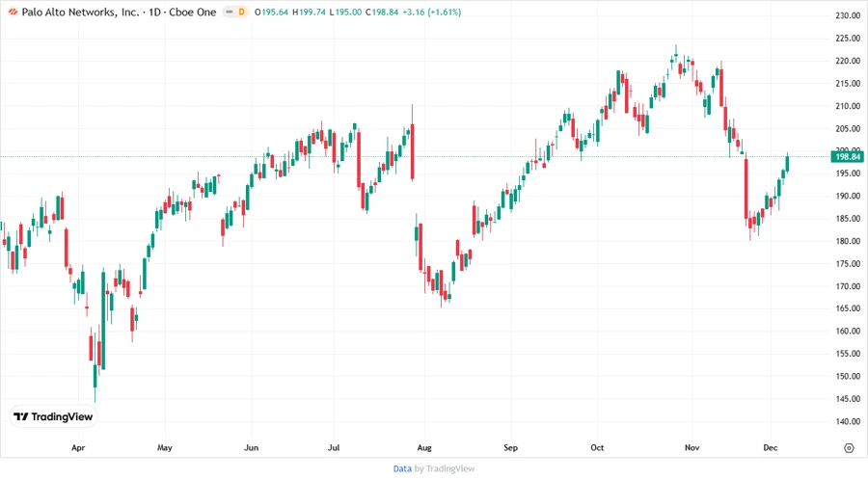Image resolution: width=868 pixels, height=480 pixels.
Task: Open the chart settings gear icon
Action: point(849,448)
